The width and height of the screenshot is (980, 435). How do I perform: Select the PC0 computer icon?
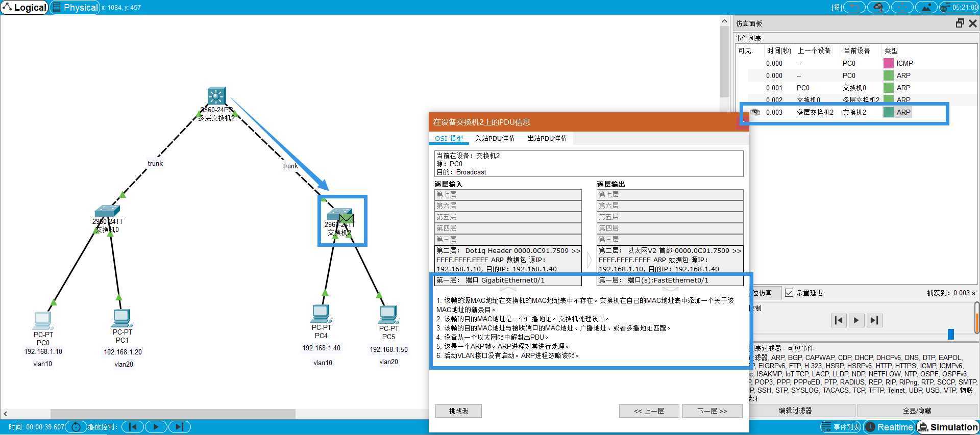43,321
